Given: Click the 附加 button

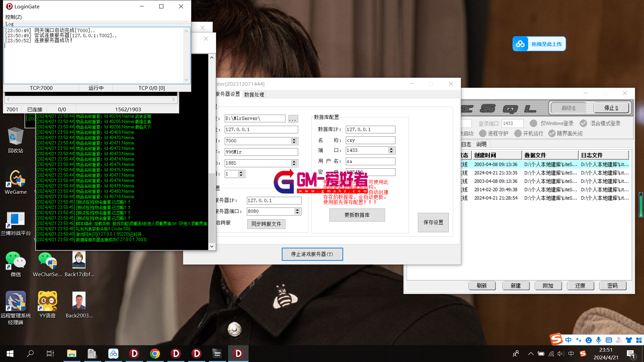Looking at the screenshot, I should (x=548, y=286).
